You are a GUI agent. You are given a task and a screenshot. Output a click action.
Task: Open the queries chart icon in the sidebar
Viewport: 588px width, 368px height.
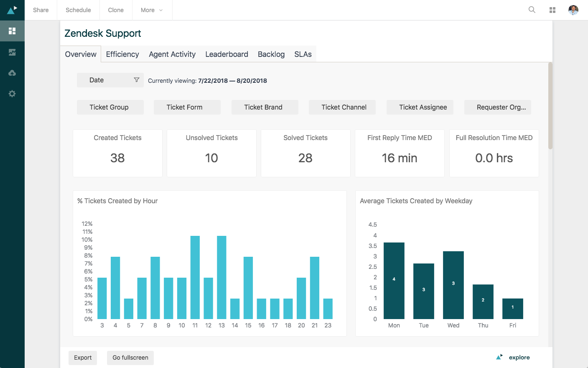[x=12, y=52]
